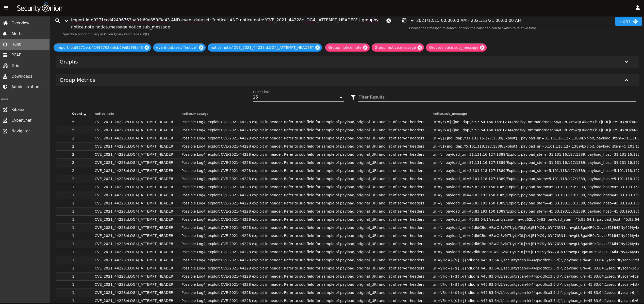Click the magnifier search query icon
The image size is (644, 304).
[58, 21]
